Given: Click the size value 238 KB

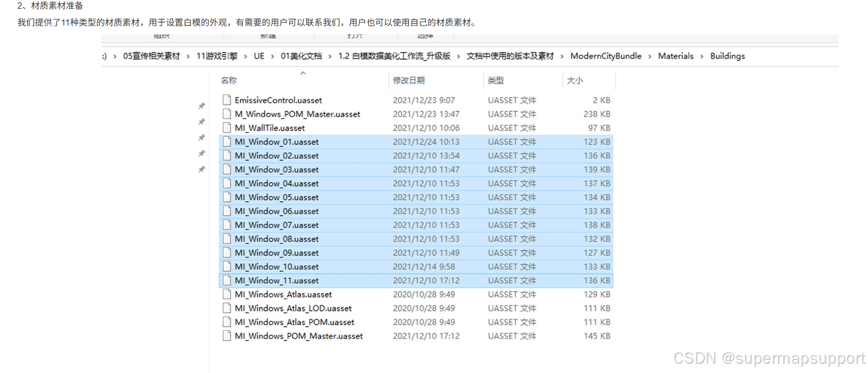Looking at the screenshot, I should tap(597, 114).
